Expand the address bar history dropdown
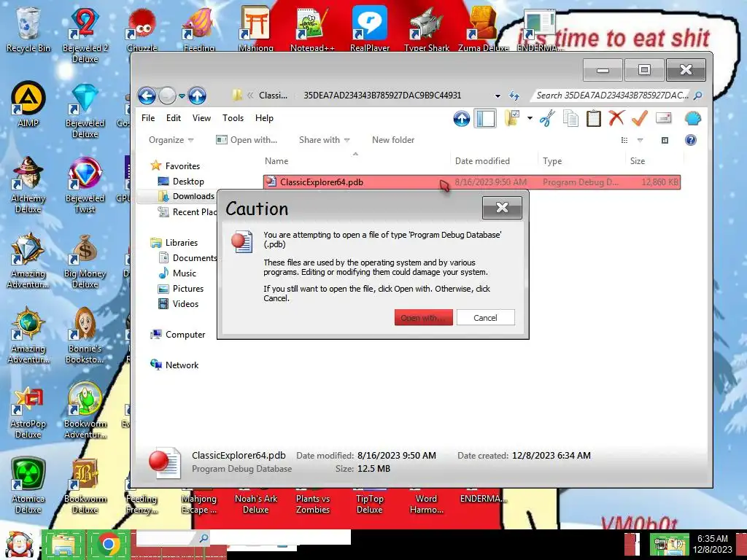This screenshot has width=747, height=560. pos(498,96)
